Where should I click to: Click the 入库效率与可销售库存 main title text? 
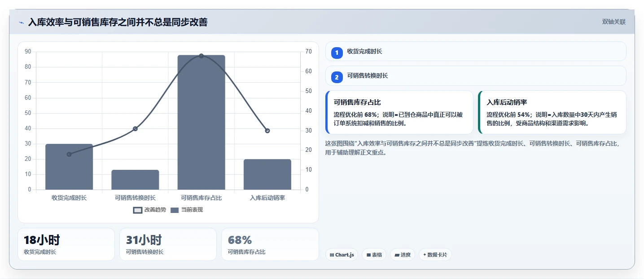pos(118,22)
